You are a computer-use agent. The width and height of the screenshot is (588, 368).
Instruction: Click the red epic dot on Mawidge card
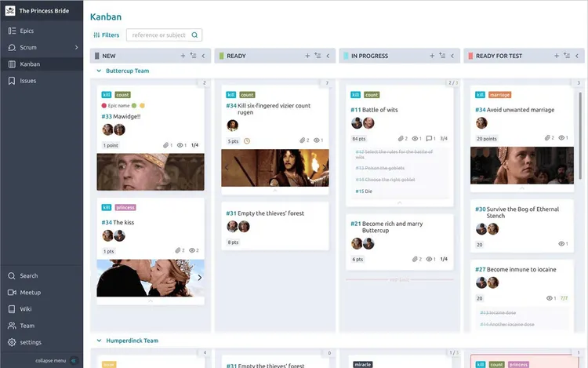[x=103, y=105]
